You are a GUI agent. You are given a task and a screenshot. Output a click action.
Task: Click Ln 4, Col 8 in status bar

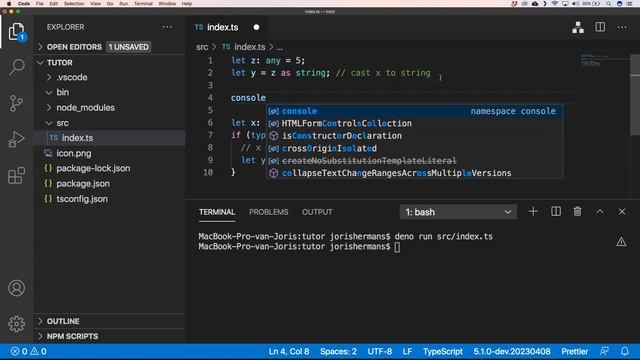pos(289,351)
